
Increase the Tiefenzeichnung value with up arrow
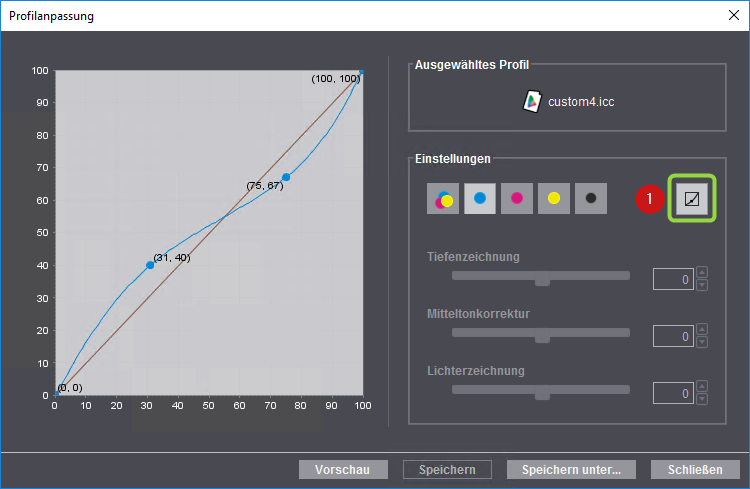coord(702,273)
